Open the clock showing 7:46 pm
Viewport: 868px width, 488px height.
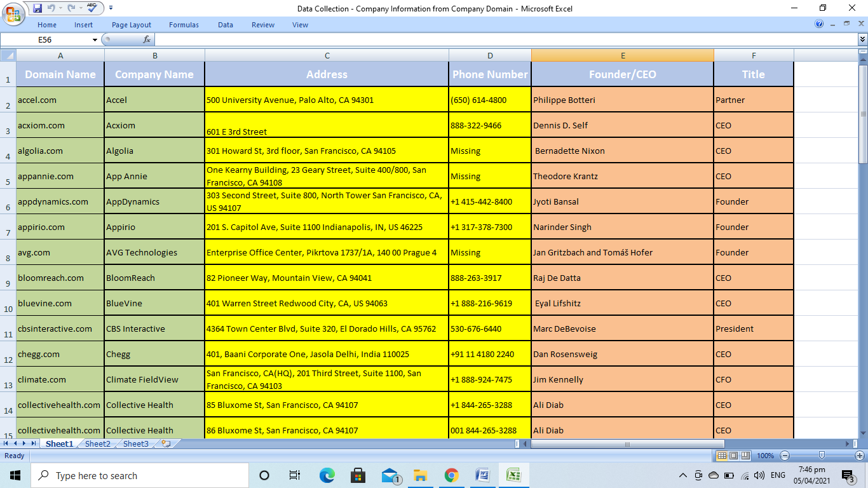pos(811,475)
